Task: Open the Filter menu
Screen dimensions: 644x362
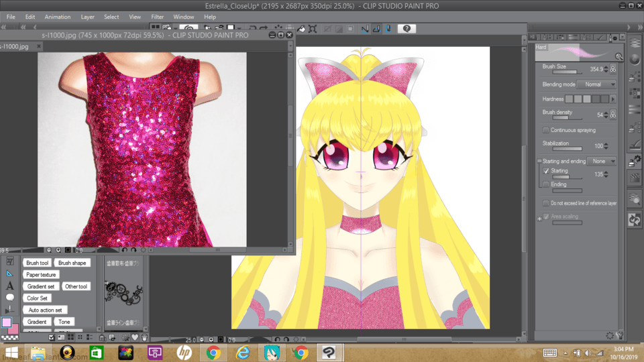Action: (157, 17)
